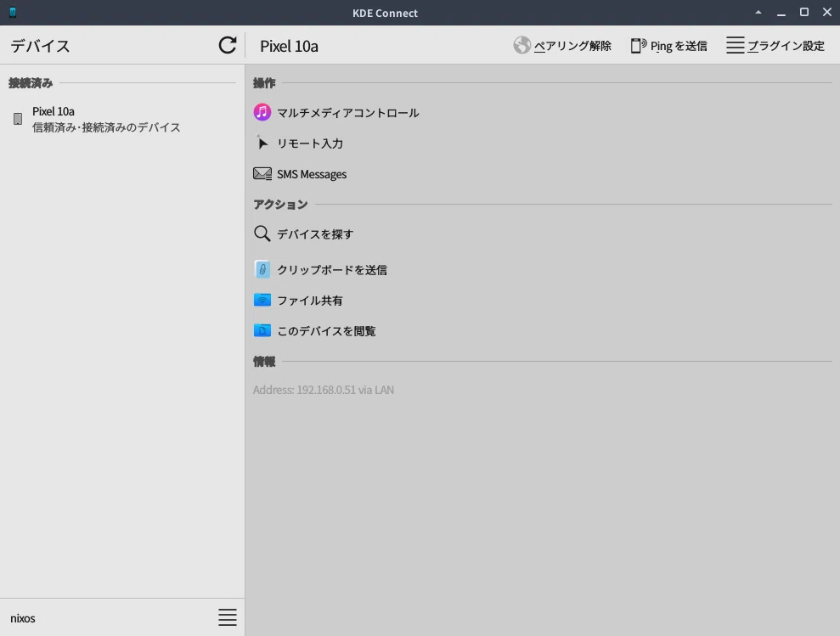Click the クリップボードを送信 clipboard icon
The width and height of the screenshot is (840, 636).
coord(262,269)
